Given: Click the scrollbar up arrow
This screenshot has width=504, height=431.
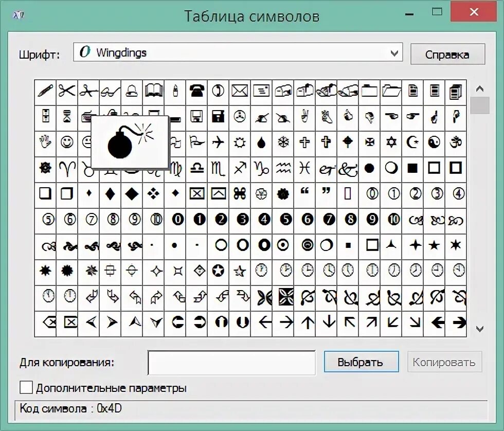Looking at the screenshot, I should pyautogui.click(x=479, y=88).
